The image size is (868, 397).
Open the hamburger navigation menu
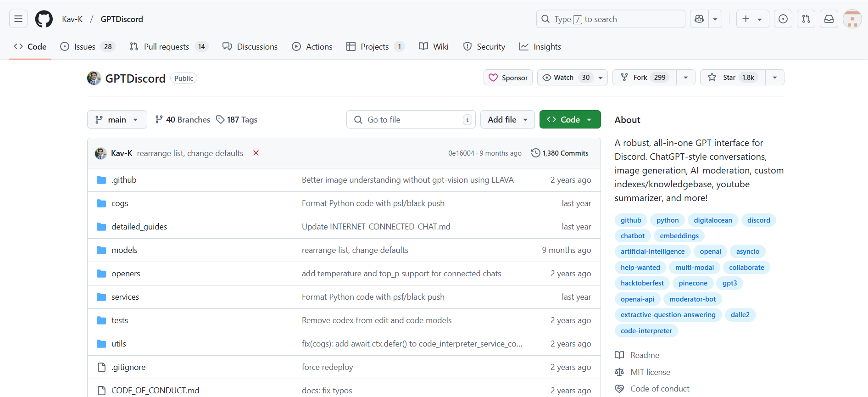point(18,19)
